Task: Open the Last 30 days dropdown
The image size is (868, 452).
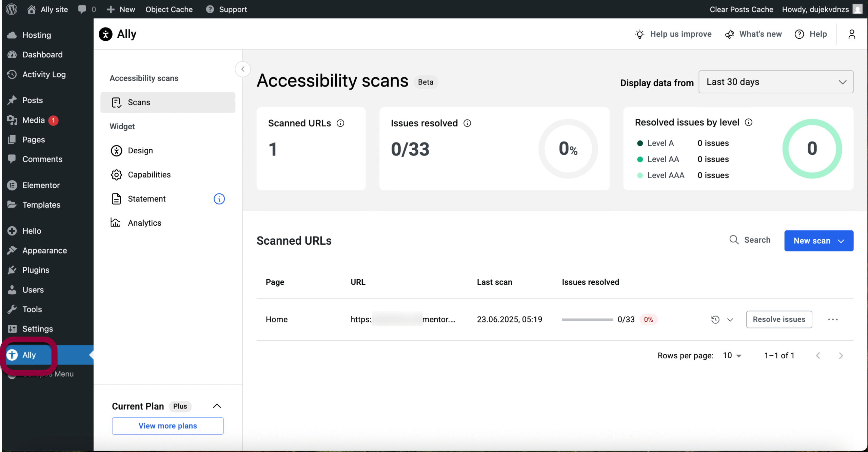Action: click(776, 82)
